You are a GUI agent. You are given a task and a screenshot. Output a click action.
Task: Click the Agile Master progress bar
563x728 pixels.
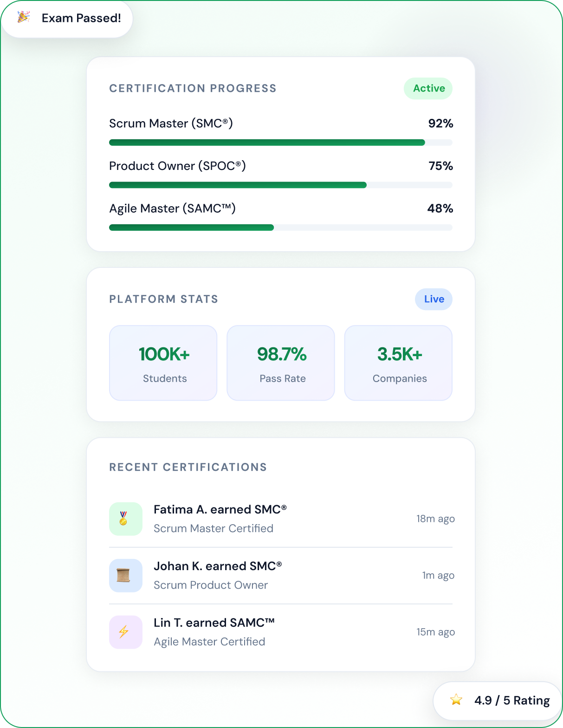coord(280,227)
